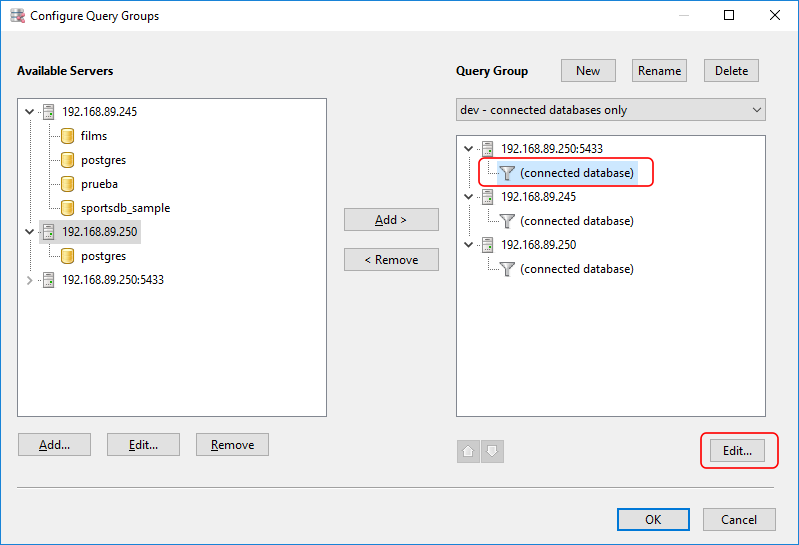
Task: Confirm the dialog with OK
Action: pyautogui.click(x=653, y=519)
